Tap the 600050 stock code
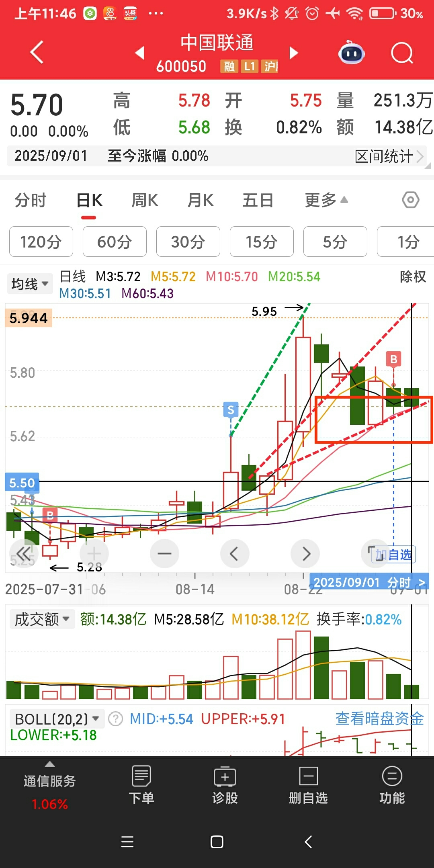434x868 pixels. coord(181,66)
